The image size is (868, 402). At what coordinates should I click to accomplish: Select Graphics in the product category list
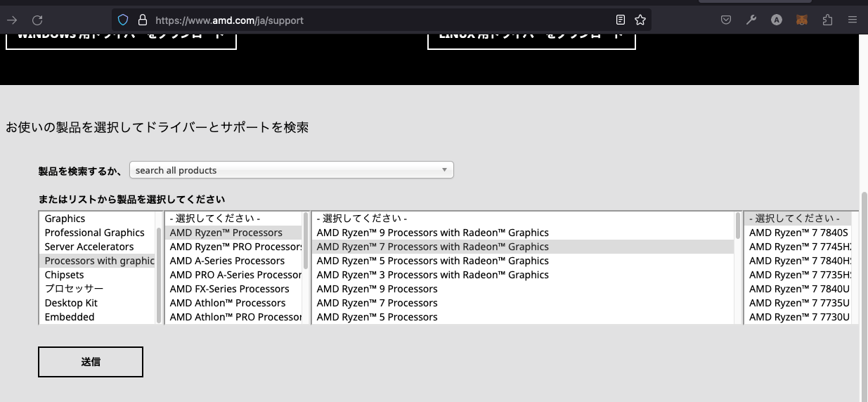click(x=65, y=219)
